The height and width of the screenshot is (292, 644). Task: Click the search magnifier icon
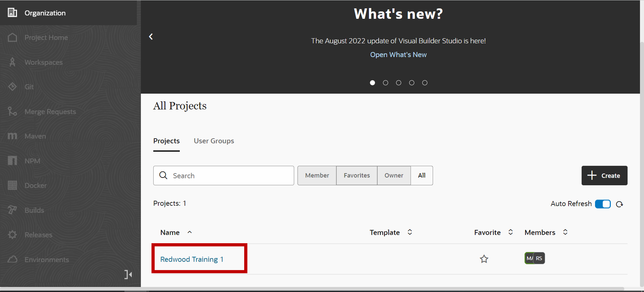pos(163,175)
